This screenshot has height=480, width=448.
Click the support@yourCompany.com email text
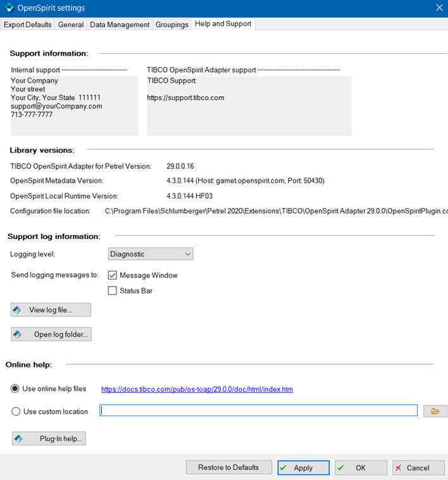click(x=56, y=106)
